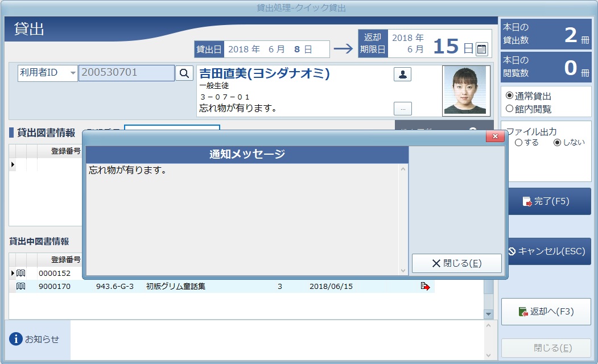Click the お知らせ panel scroll up arrow
Viewport: 598px width, 364px height.
[488, 326]
